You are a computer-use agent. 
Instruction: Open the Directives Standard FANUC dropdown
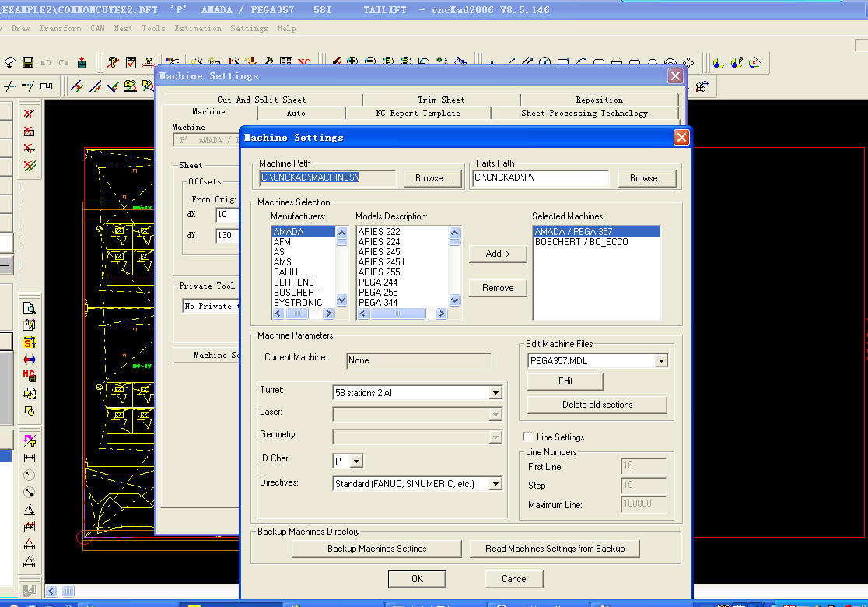[x=495, y=483]
